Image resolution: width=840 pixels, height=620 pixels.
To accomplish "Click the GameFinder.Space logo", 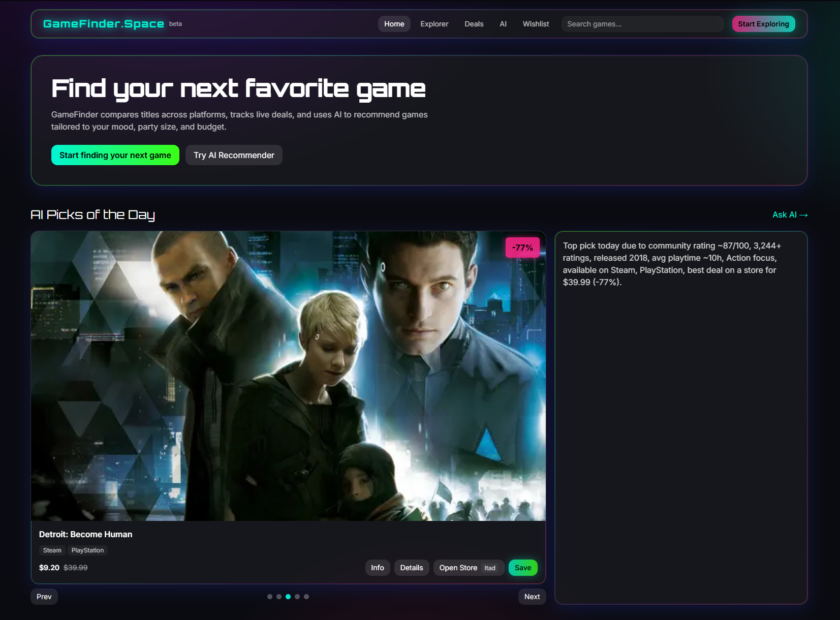I will coord(104,24).
